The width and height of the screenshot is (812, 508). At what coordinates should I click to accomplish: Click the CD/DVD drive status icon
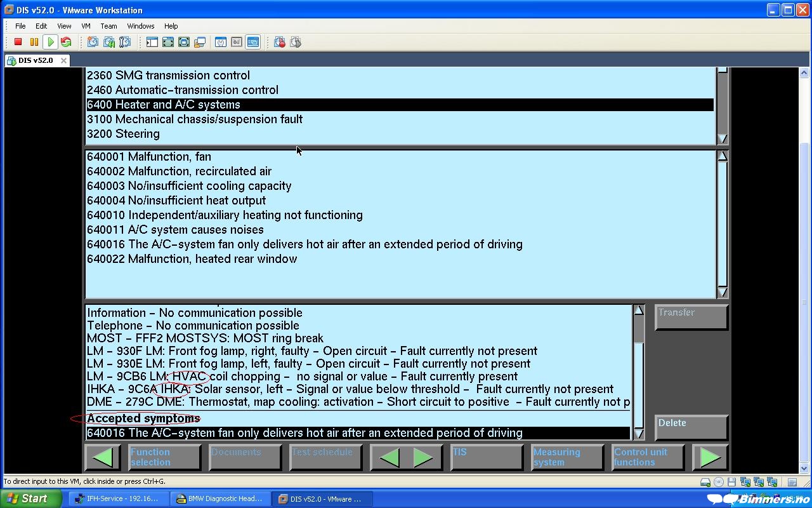(x=719, y=482)
